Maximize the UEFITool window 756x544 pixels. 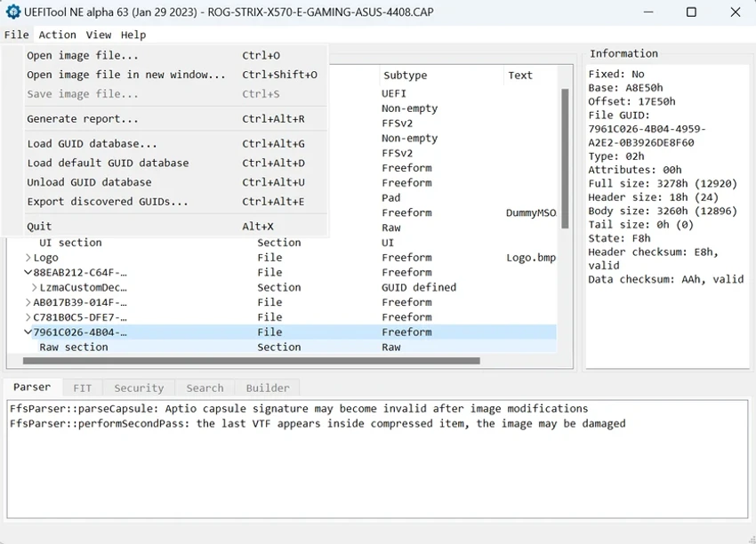click(691, 12)
